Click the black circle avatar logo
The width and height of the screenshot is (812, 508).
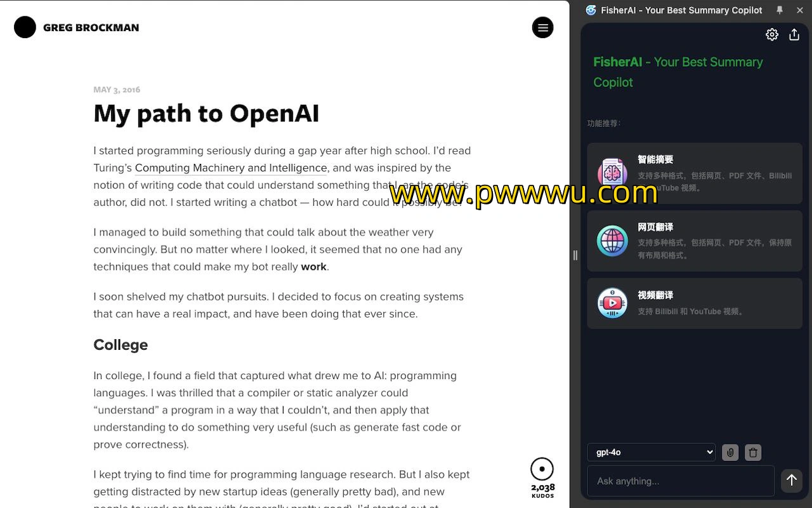[25, 27]
